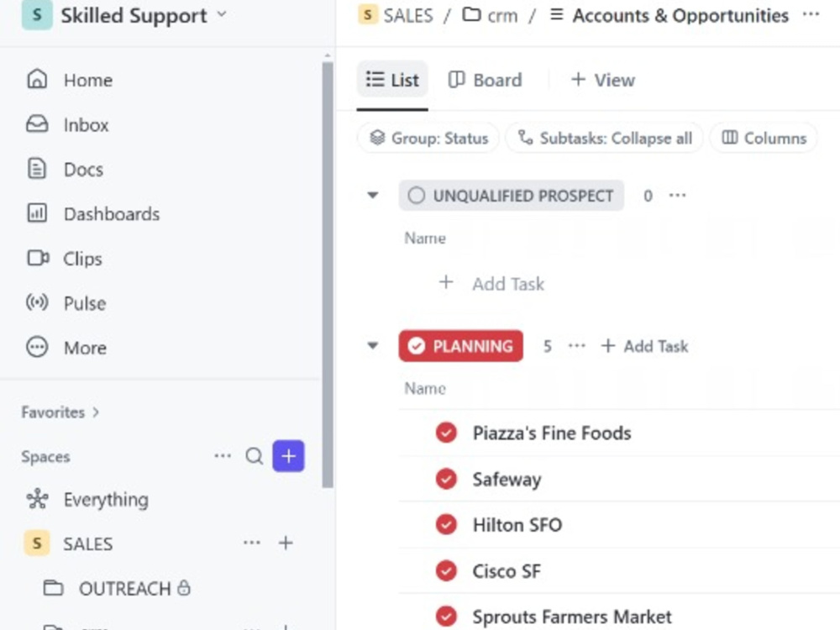This screenshot has height=630, width=840.
Task: Open Pulse in the sidebar
Action: coord(66,302)
